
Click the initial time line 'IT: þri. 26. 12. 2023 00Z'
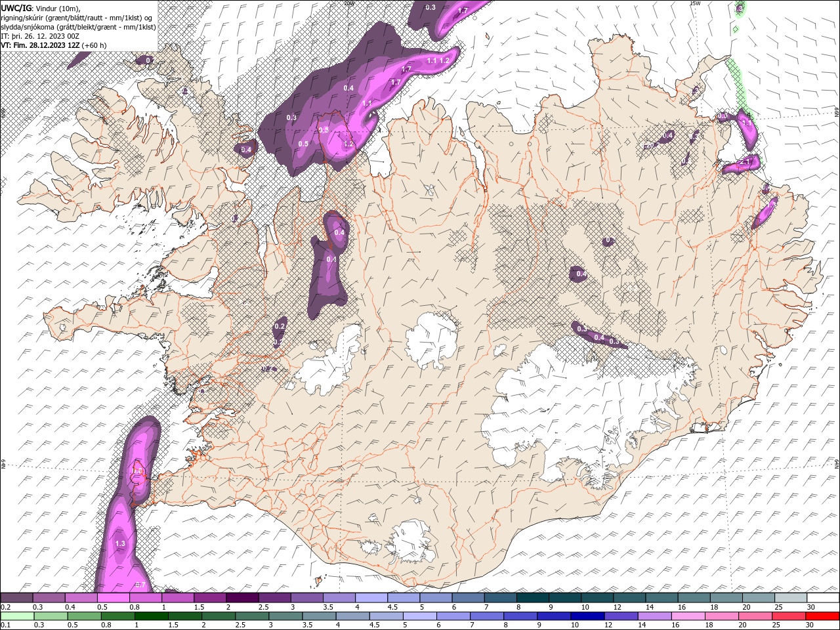click(40, 36)
